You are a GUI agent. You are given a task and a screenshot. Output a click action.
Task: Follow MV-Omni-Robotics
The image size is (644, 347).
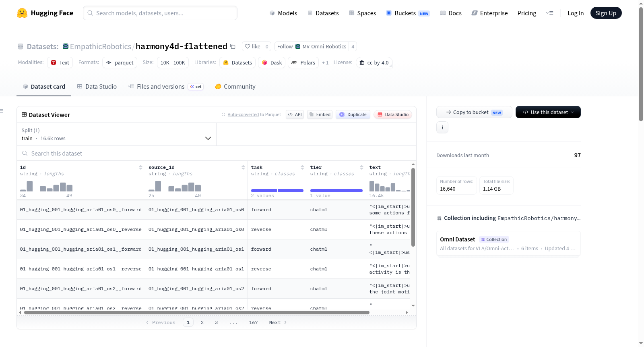[x=312, y=46]
